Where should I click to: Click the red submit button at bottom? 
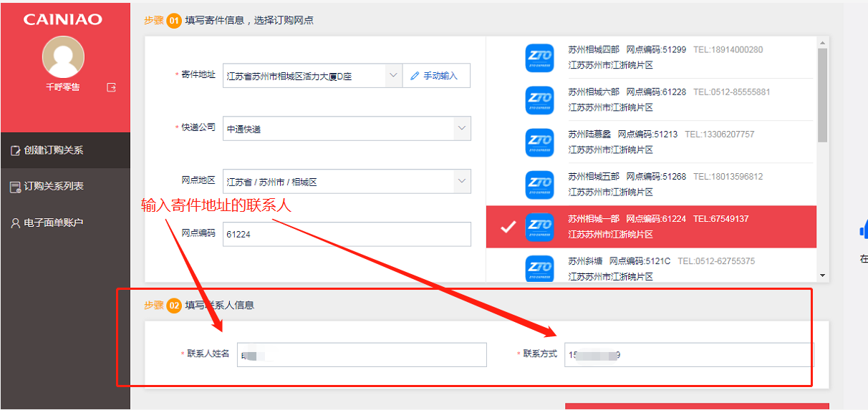[x=697, y=406]
